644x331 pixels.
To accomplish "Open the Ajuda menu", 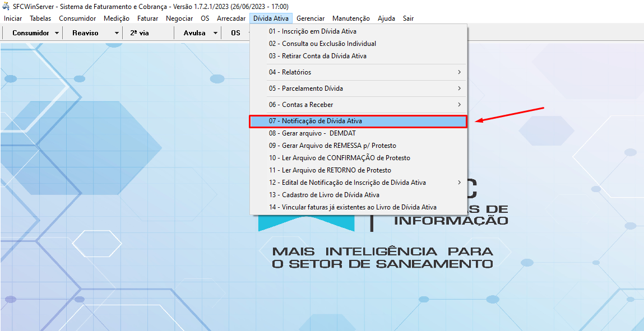I will (387, 18).
